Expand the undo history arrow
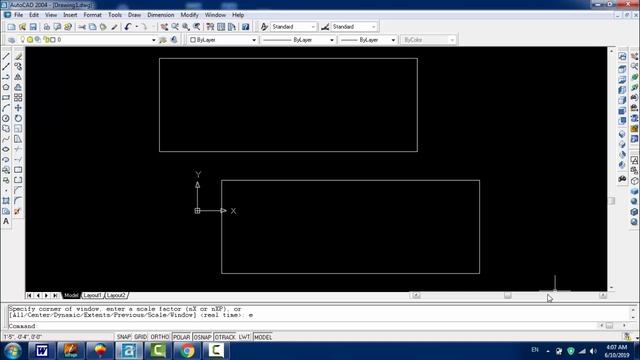Image resolution: width=640 pixels, height=360 pixels. point(137,27)
